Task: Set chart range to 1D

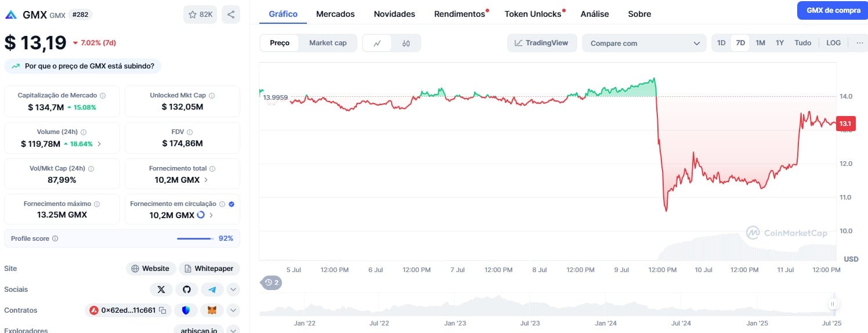Action: (x=721, y=43)
